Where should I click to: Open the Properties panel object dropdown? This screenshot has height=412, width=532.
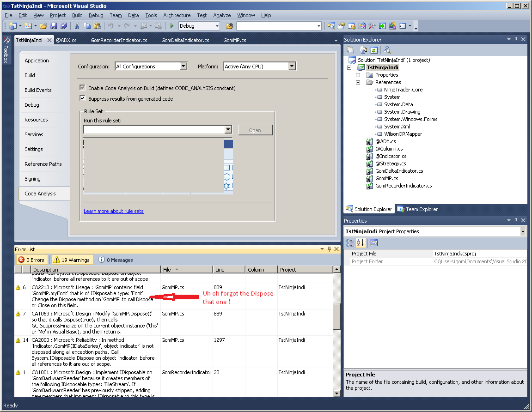tap(523, 231)
